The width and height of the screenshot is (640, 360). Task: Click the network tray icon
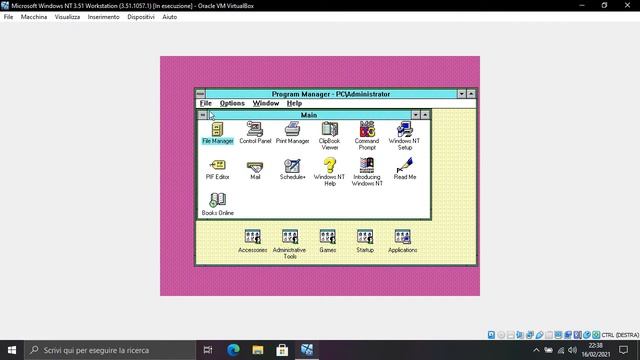pyautogui.click(x=561, y=350)
